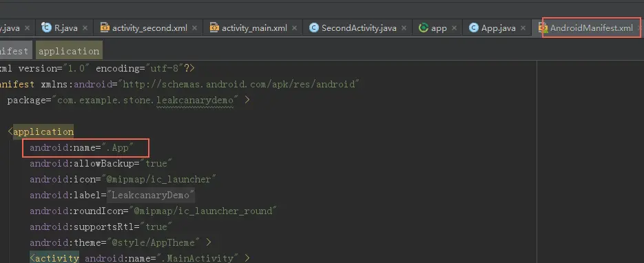The height and width of the screenshot is (263, 644).
Task: Click the xmlns:android schema URL
Action: tap(238, 85)
